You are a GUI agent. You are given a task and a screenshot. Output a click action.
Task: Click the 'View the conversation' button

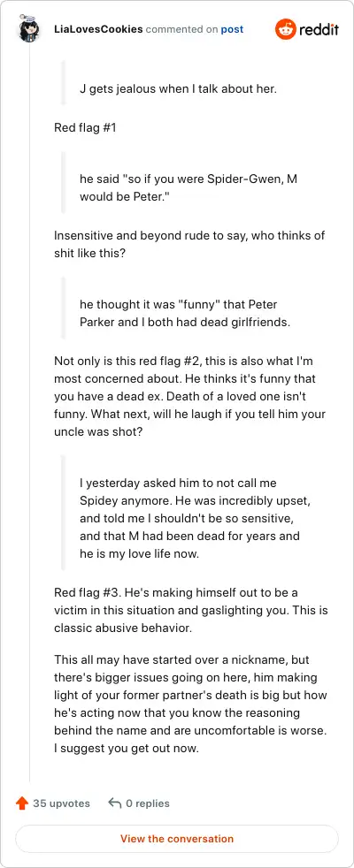click(177, 839)
